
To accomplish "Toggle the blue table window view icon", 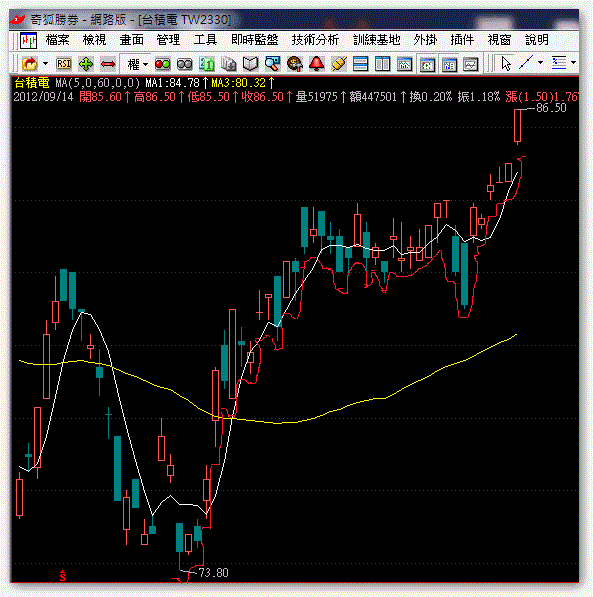I will tap(449, 64).
